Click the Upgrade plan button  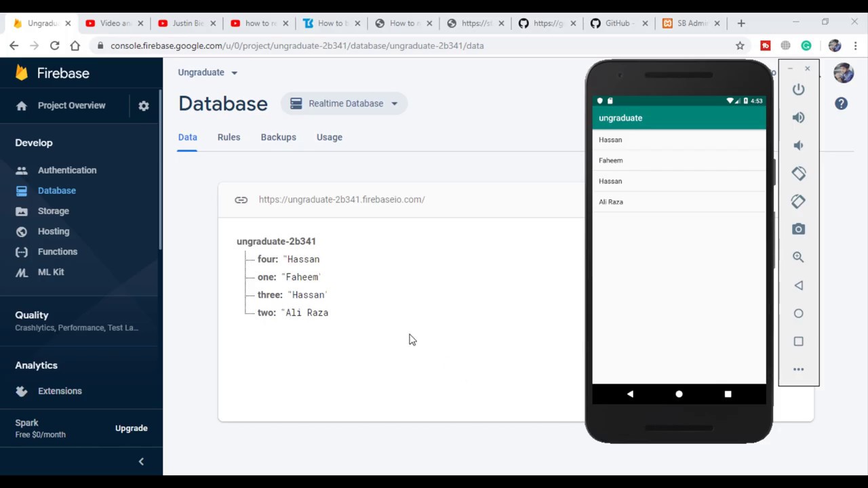[x=132, y=428]
